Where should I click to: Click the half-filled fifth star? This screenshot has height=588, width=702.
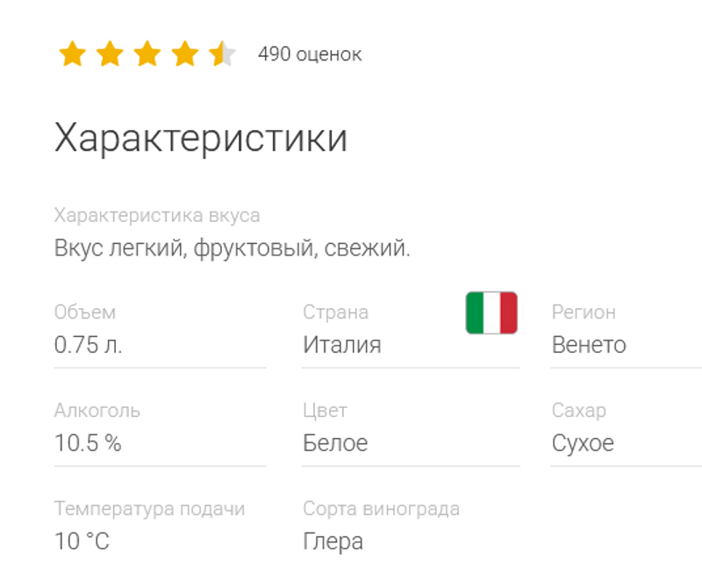223,54
